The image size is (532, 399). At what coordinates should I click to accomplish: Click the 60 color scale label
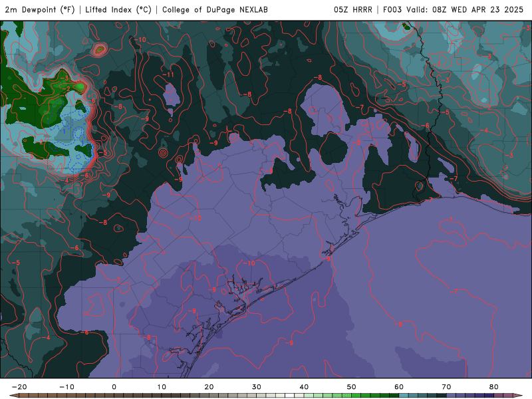(399, 387)
